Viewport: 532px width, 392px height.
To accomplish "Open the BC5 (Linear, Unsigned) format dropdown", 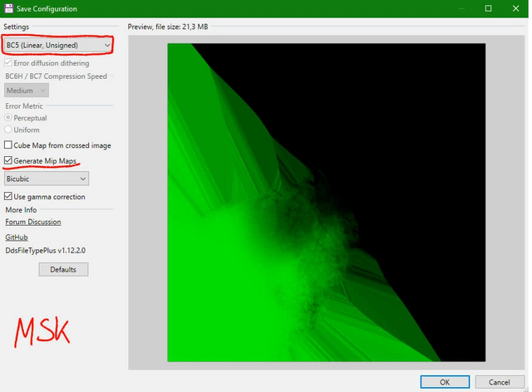I will click(x=57, y=44).
